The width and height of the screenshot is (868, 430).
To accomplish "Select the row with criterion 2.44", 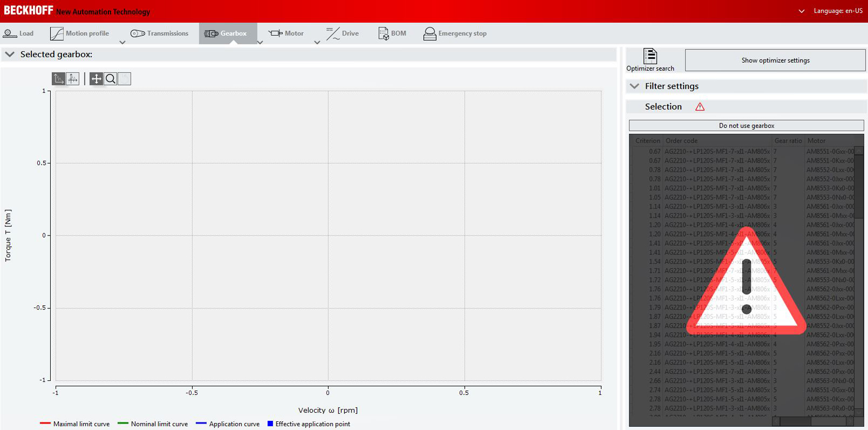I will coord(743,372).
